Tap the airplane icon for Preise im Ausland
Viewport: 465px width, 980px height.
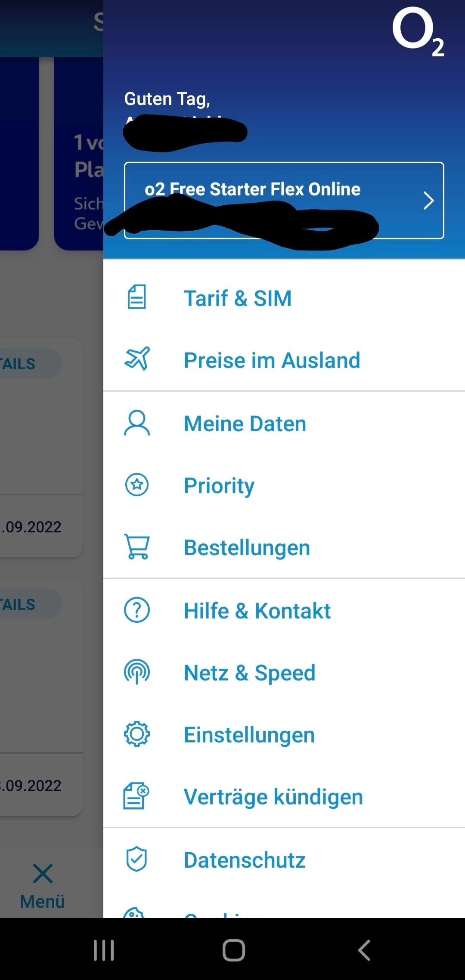(x=137, y=359)
